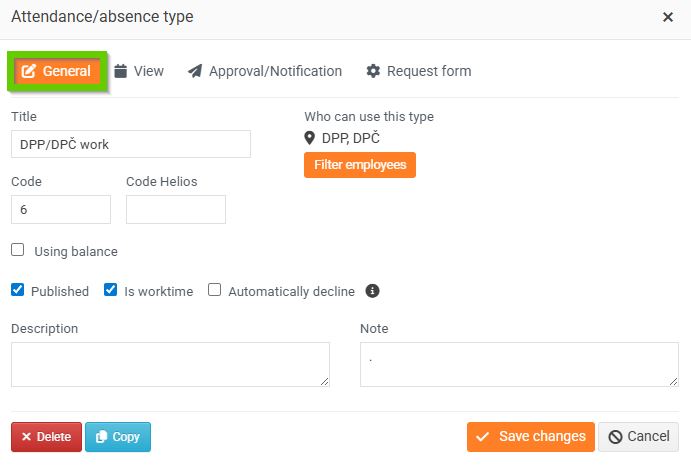Screen dimensions: 691x465
Task: Switch to the View tab
Action: [x=139, y=71]
